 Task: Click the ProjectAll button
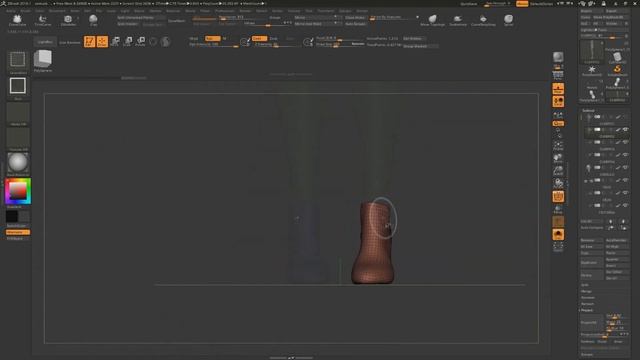pyautogui.click(x=591, y=322)
